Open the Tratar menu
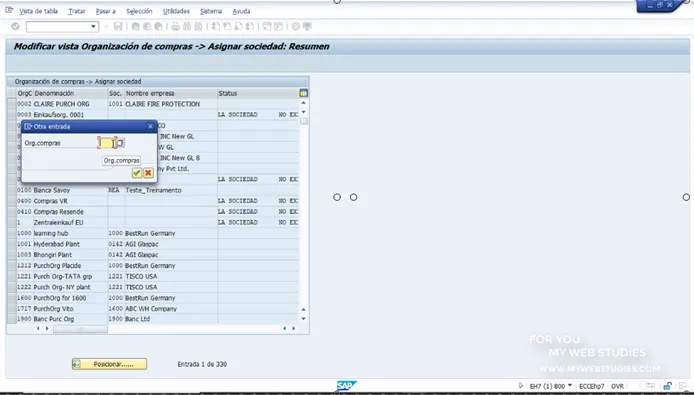Screen dimensions: 694x395 coord(77,11)
